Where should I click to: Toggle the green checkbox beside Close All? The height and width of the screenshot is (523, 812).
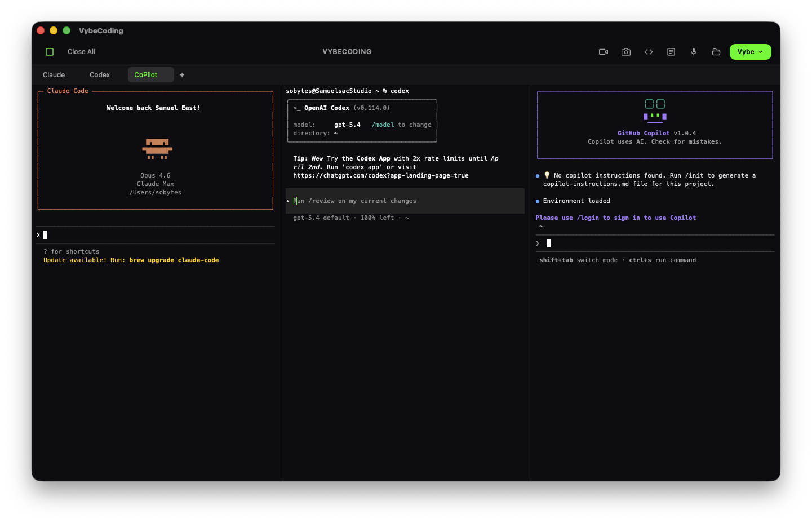[50, 51]
